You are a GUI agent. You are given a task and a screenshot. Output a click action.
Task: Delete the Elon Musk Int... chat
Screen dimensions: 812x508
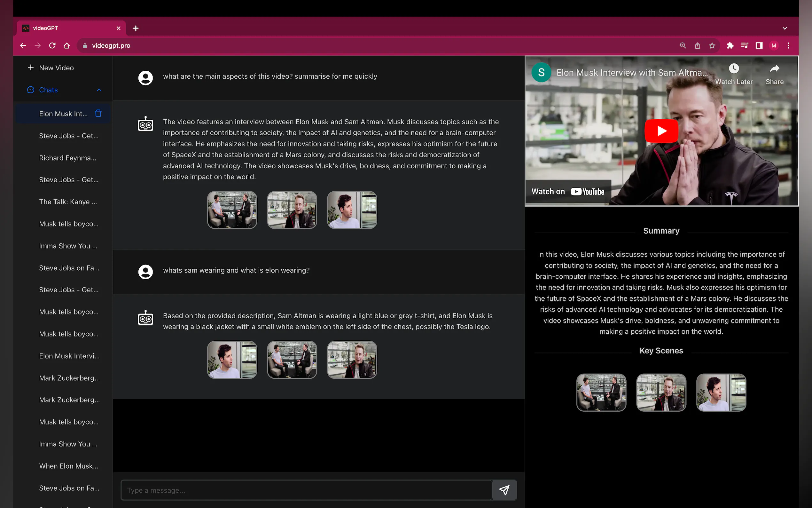point(98,113)
